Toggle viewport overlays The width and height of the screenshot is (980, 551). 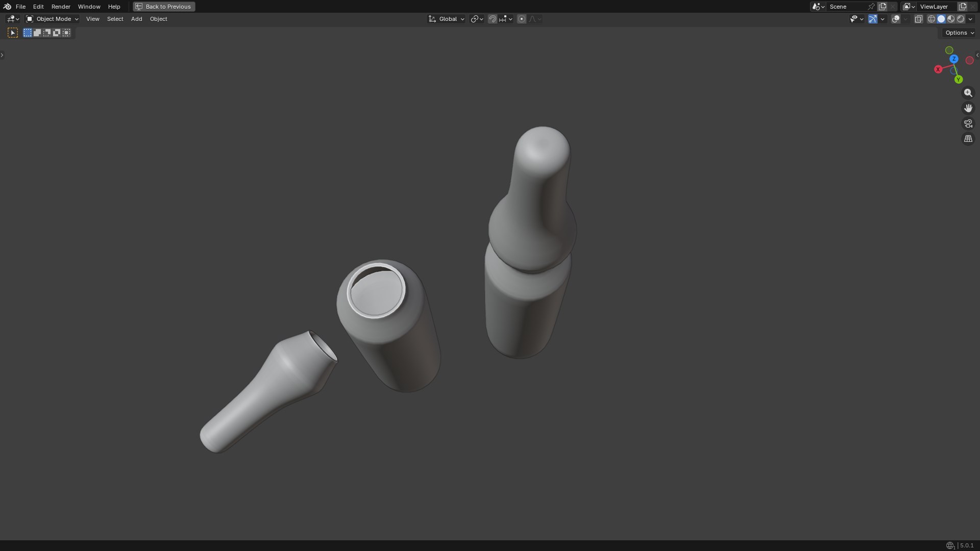click(896, 19)
